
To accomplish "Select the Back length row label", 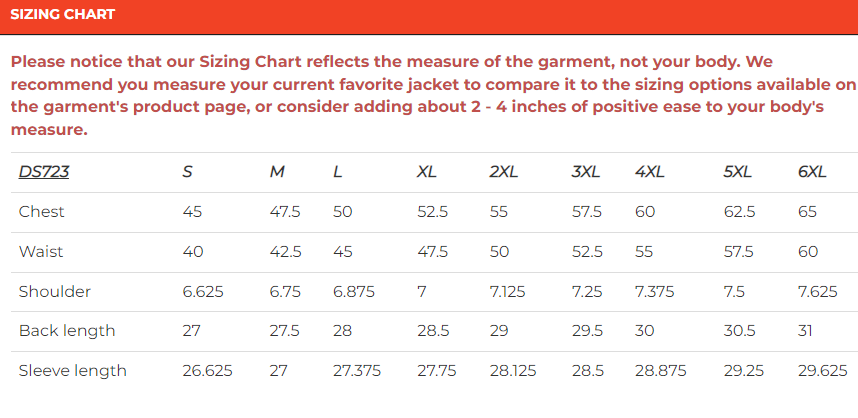I will pyautogui.click(x=67, y=331).
